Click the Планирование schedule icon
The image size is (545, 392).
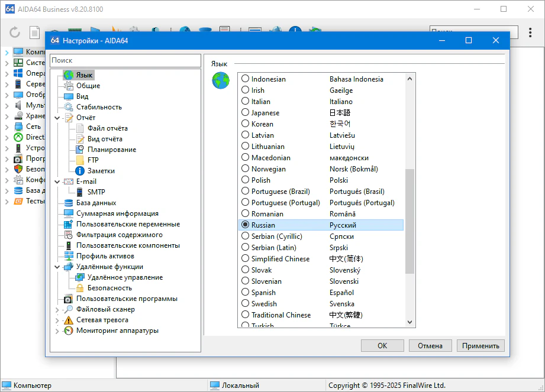click(79, 150)
